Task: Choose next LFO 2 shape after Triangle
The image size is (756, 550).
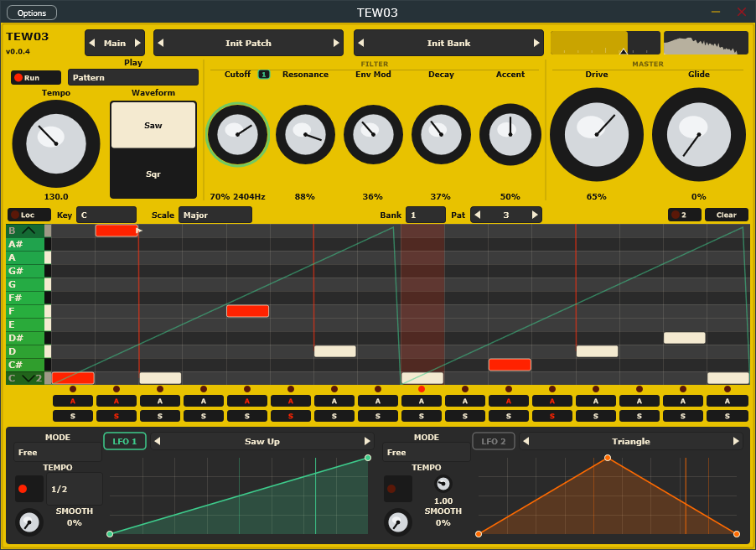Action: pos(736,441)
